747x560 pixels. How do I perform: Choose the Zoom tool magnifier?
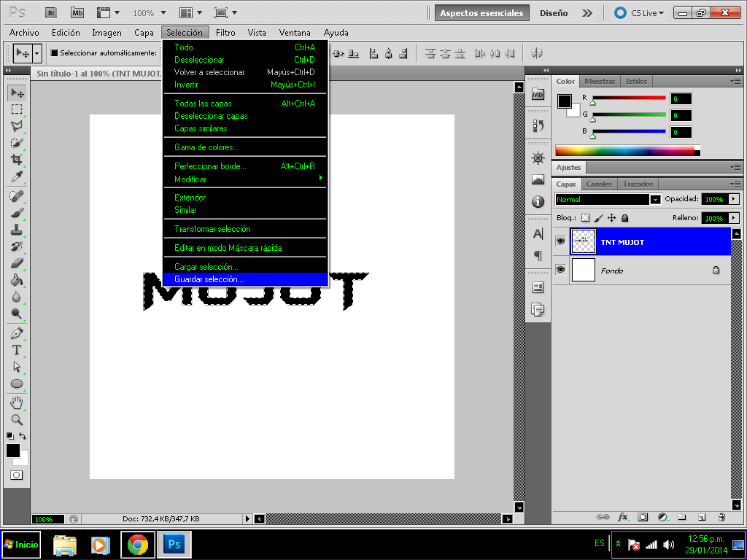point(16,420)
